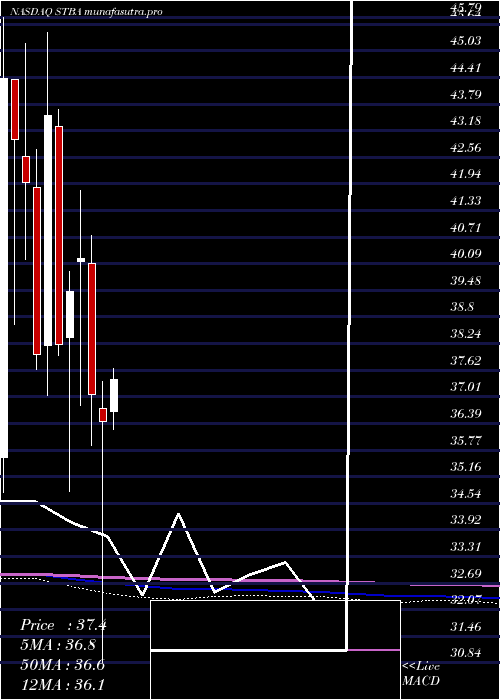
Task: Click the 39.48 price axis label
Action: pyautogui.click(x=466, y=280)
